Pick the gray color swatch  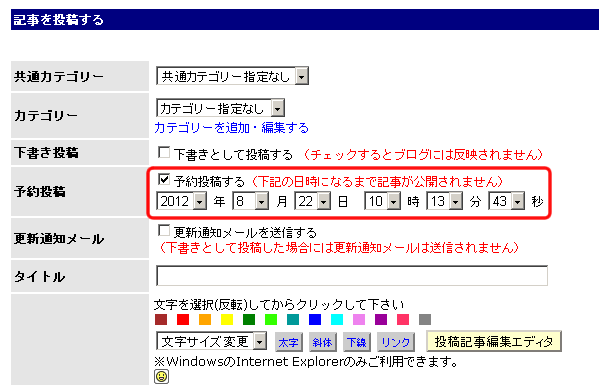pos(425,320)
